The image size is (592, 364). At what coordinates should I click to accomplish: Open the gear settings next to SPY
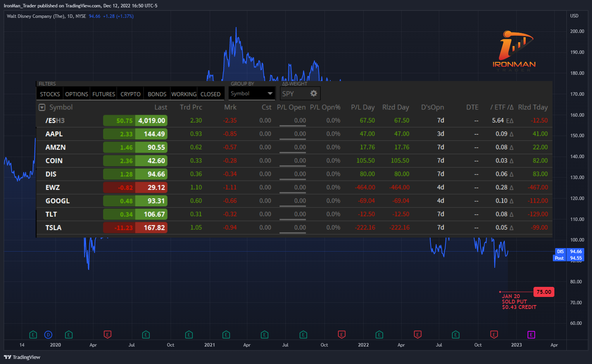(x=314, y=93)
